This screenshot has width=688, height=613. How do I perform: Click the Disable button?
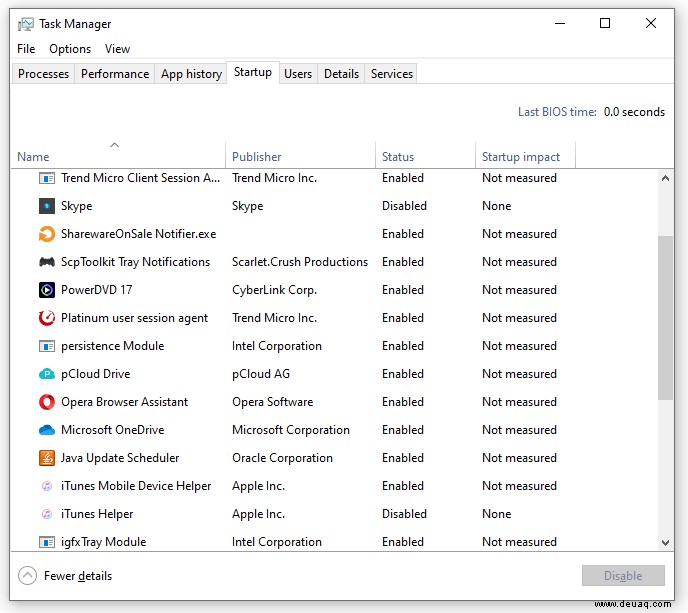(623, 576)
